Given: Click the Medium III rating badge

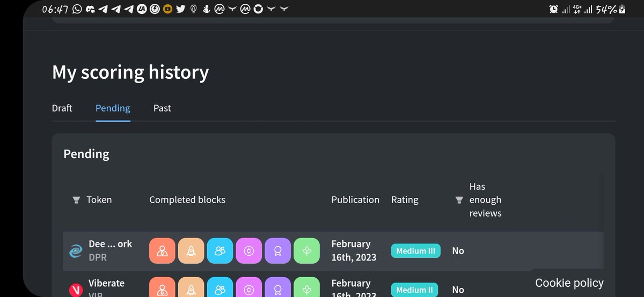Looking at the screenshot, I should pos(416,251).
